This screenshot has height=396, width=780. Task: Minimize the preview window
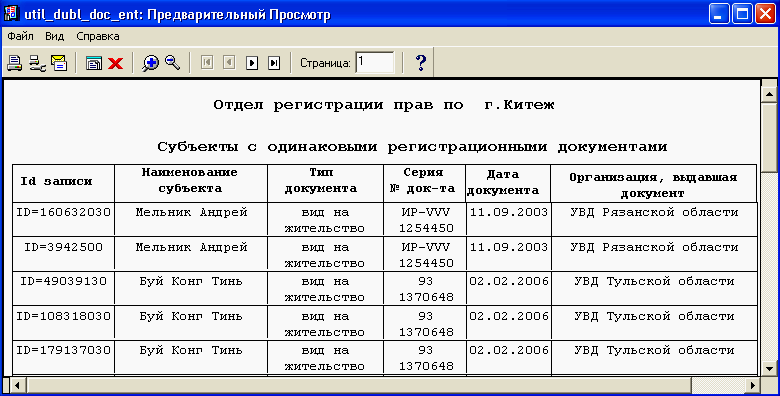click(718, 14)
